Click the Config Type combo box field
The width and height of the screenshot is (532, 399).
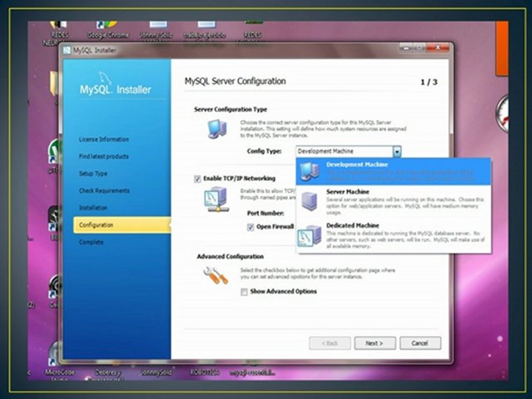point(349,151)
